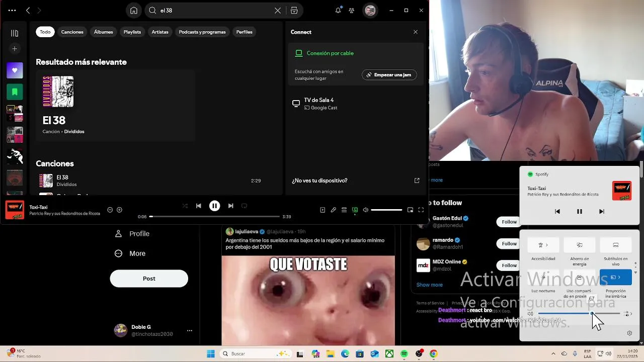Select the Álbumes filter chip

pos(104,32)
